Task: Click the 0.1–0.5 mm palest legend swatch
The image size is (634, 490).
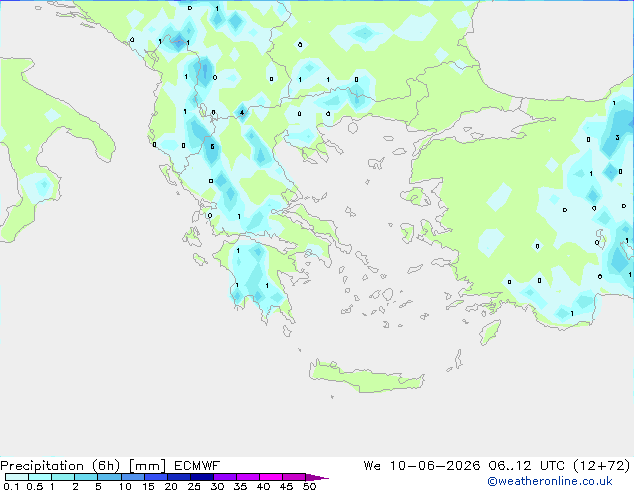Action: click(x=17, y=477)
